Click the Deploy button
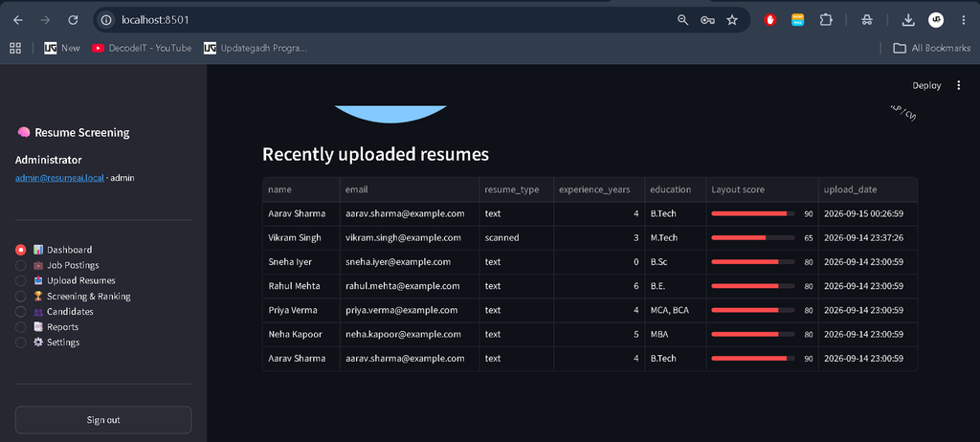This screenshot has height=442, width=980. (926, 86)
